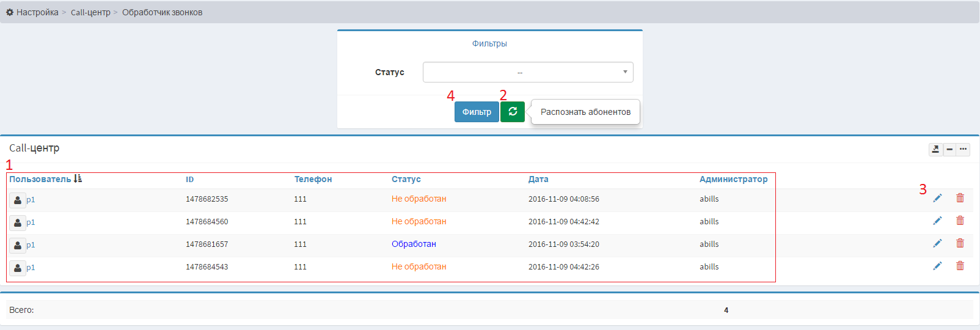Screen dimensions: 980x330
Task: Open the Статус filter dropdown
Action: coord(528,72)
